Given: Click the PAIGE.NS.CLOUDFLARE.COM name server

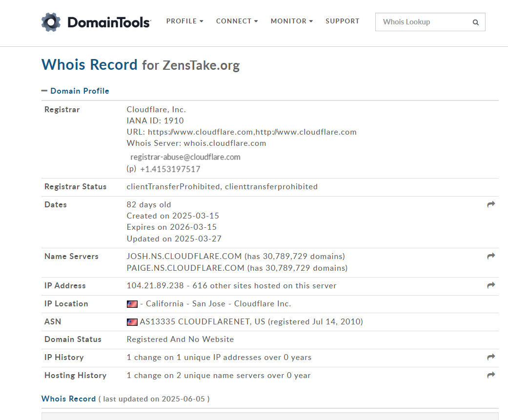Looking at the screenshot, I should [185, 268].
